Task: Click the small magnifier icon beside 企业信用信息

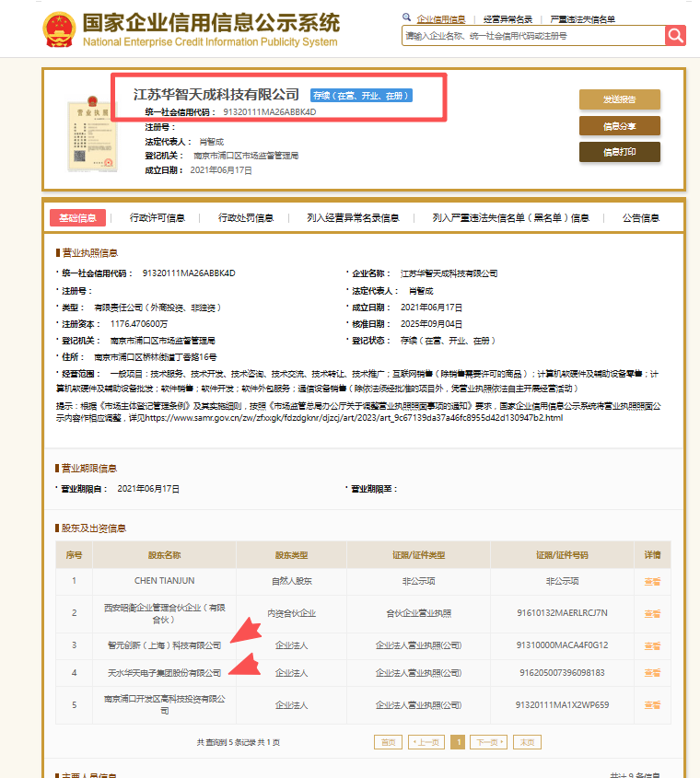Action: (x=406, y=17)
